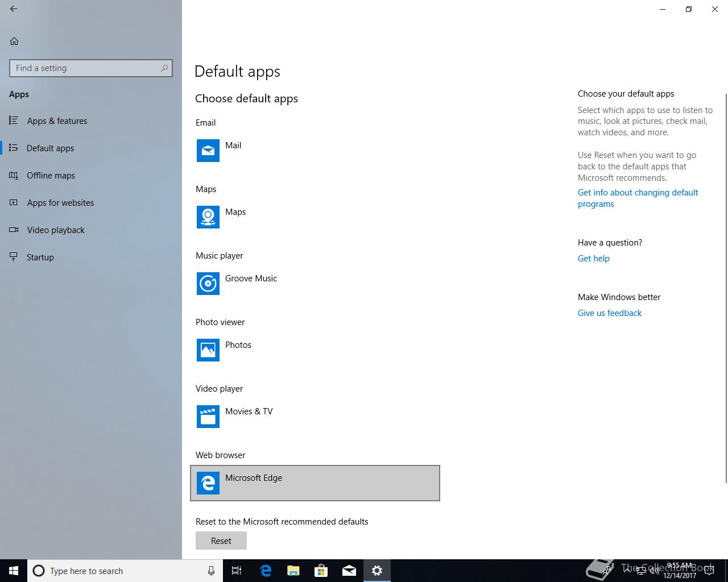The height and width of the screenshot is (582, 728).
Task: Click the microphone icon in search box
Action: coord(211,571)
